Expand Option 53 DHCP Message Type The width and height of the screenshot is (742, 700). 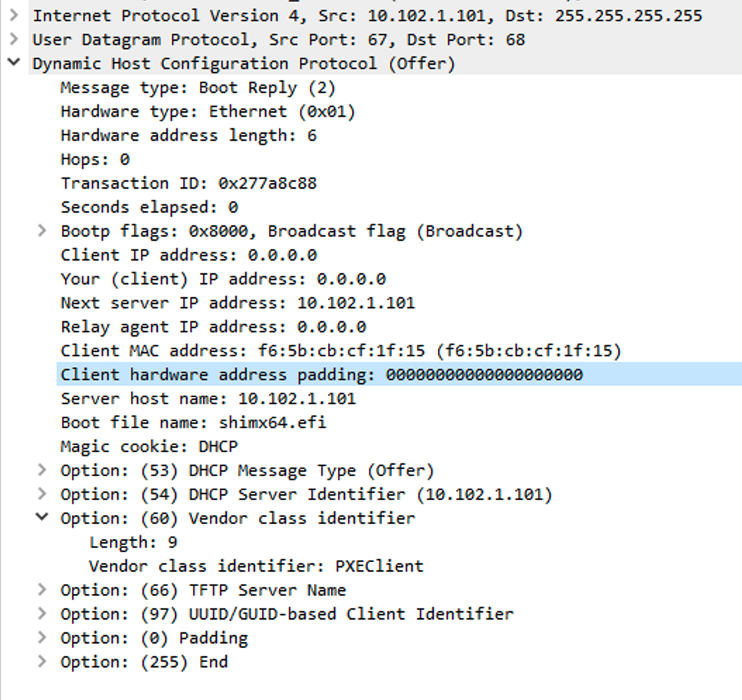pyautogui.click(x=42, y=470)
